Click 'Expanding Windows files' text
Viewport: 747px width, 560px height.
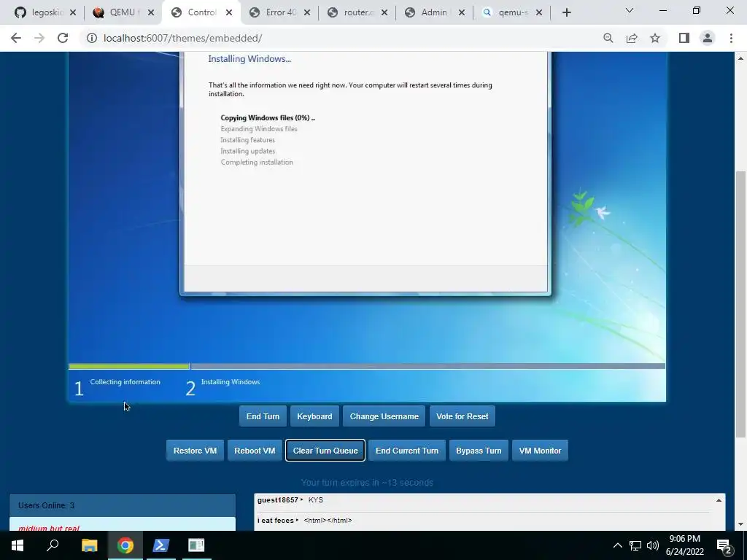coord(259,128)
